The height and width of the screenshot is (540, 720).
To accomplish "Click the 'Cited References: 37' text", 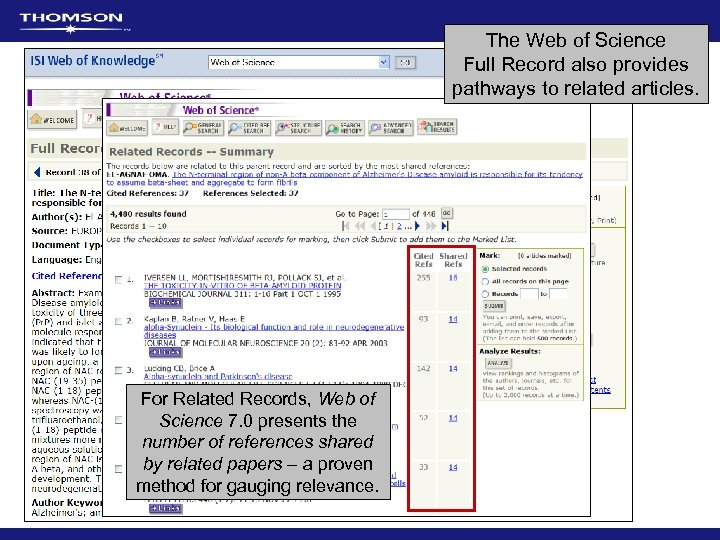I will tap(147, 193).
